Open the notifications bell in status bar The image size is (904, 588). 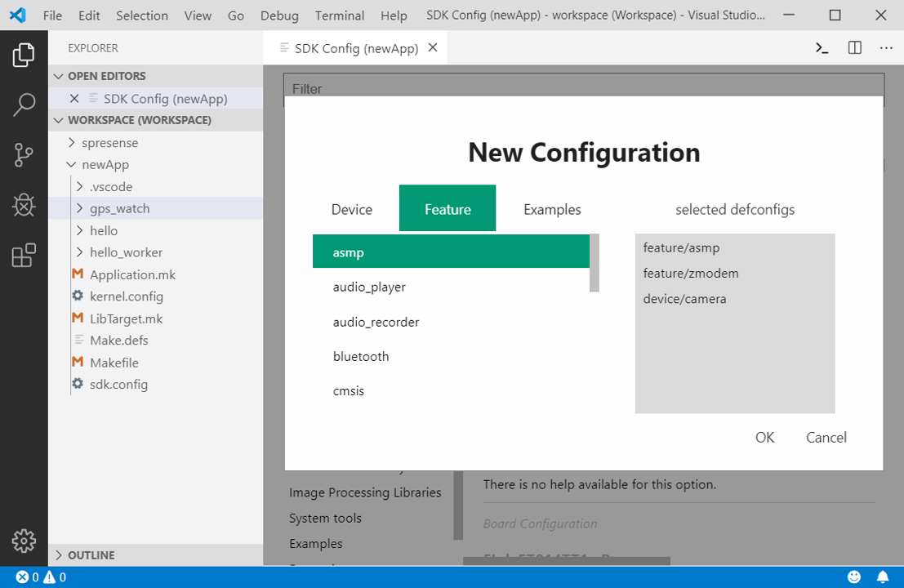tap(882, 577)
